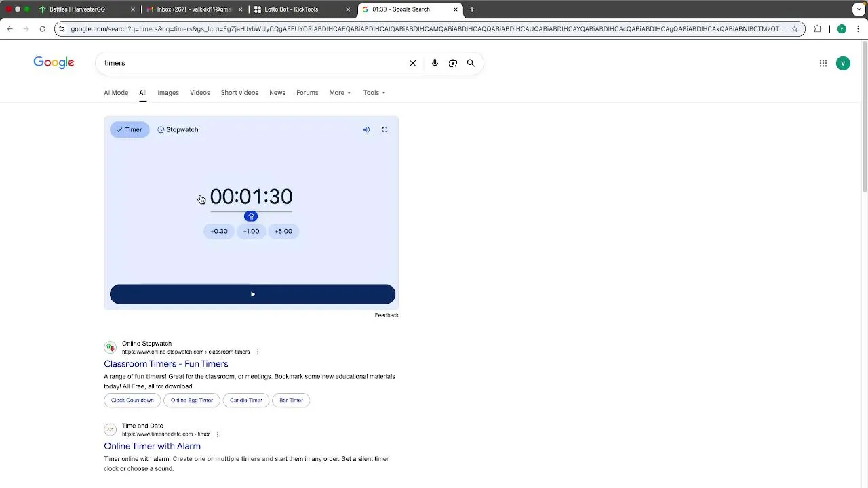Open Chrome three-dot menu
The width and height of the screenshot is (868, 488).
tap(859, 28)
